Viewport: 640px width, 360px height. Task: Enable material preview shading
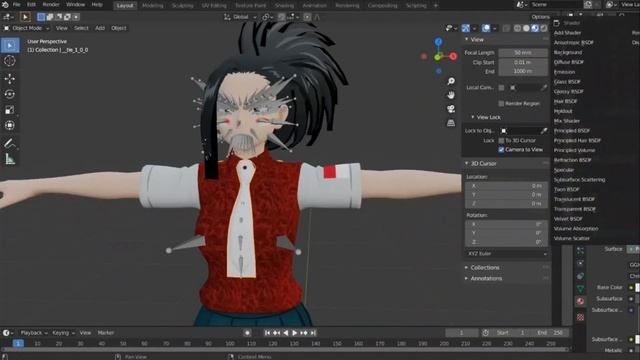click(x=535, y=28)
